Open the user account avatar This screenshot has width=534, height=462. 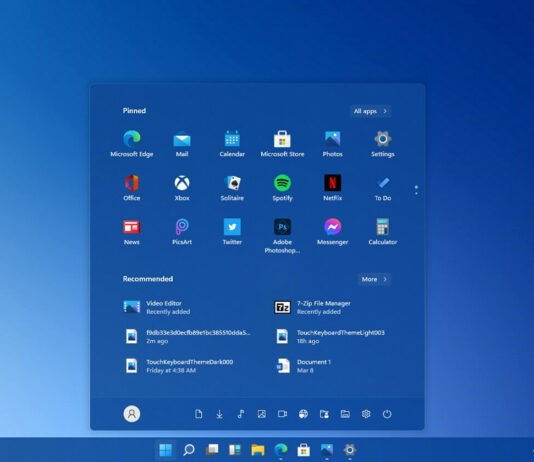(132, 414)
